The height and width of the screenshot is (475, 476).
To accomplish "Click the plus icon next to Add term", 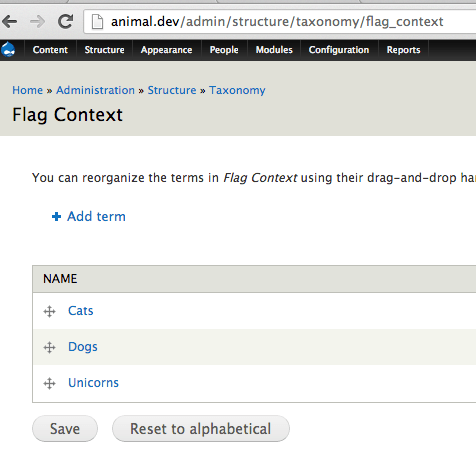I will [x=56, y=217].
